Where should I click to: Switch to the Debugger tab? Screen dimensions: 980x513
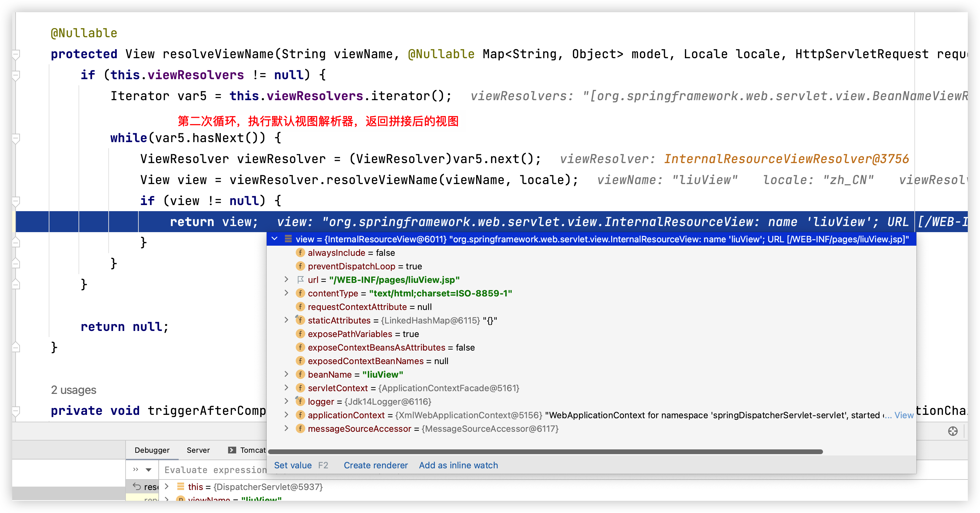(152, 450)
